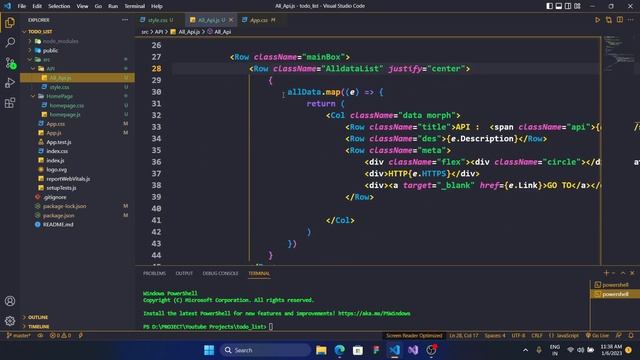Click the errors and warnings indicator

pos(60,336)
